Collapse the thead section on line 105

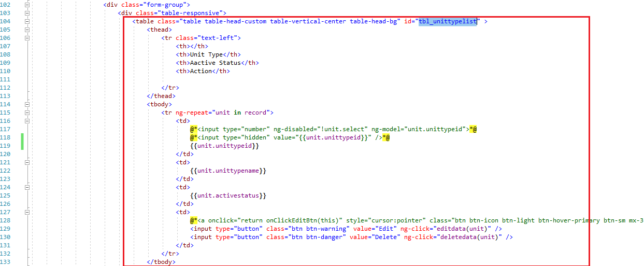[27, 30]
